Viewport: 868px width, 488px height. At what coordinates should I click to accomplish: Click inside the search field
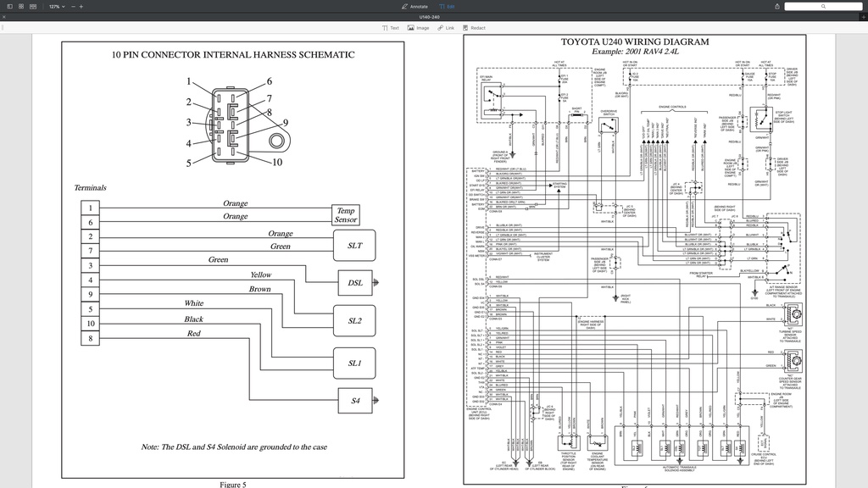click(822, 6)
